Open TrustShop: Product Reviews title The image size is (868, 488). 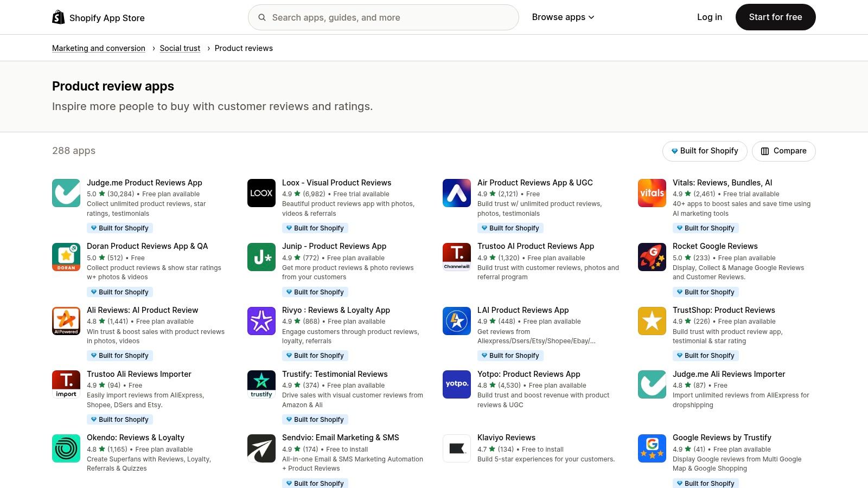724,310
